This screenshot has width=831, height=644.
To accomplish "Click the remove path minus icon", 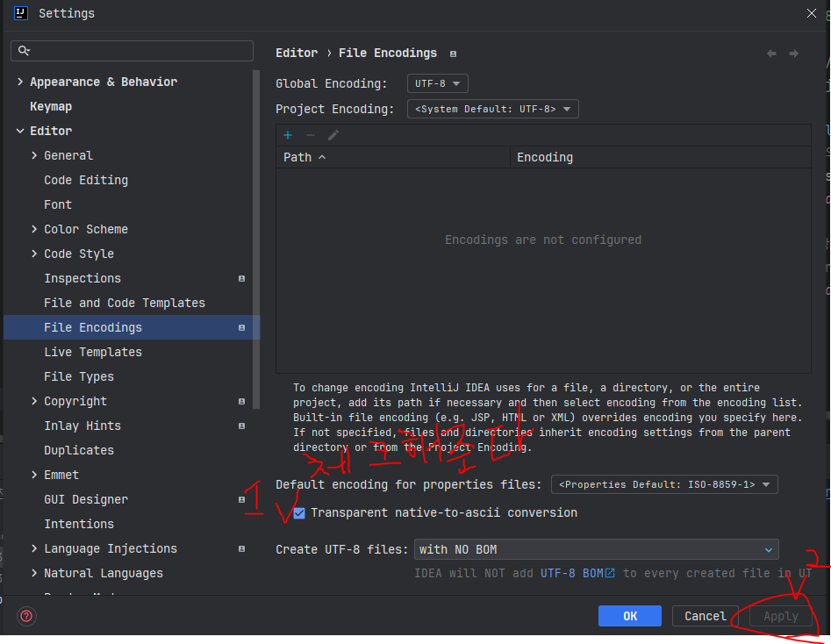I will pyautogui.click(x=311, y=136).
